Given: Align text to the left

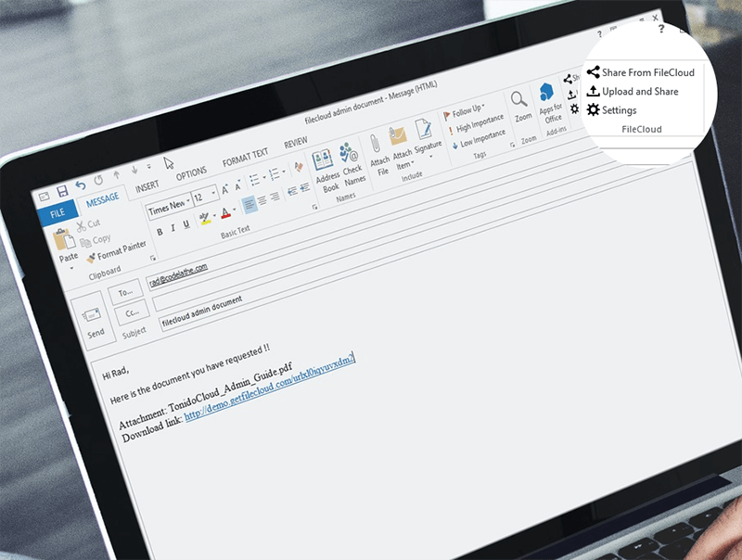Looking at the screenshot, I should pos(249,205).
